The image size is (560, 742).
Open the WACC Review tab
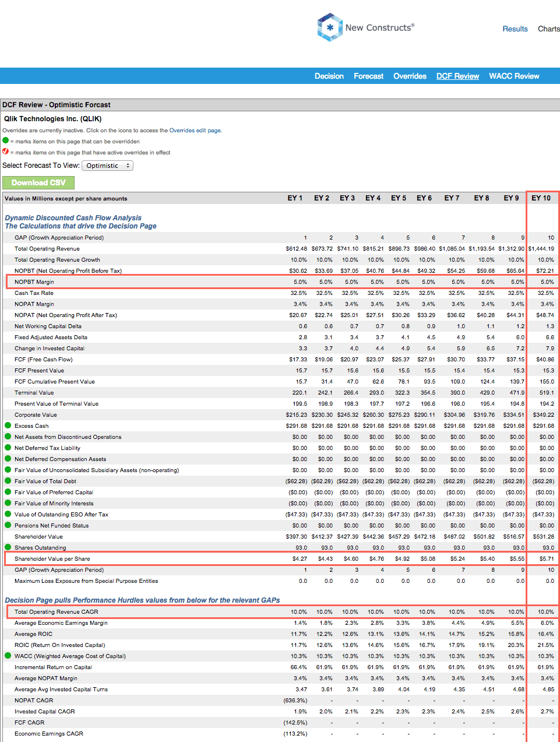[x=514, y=76]
